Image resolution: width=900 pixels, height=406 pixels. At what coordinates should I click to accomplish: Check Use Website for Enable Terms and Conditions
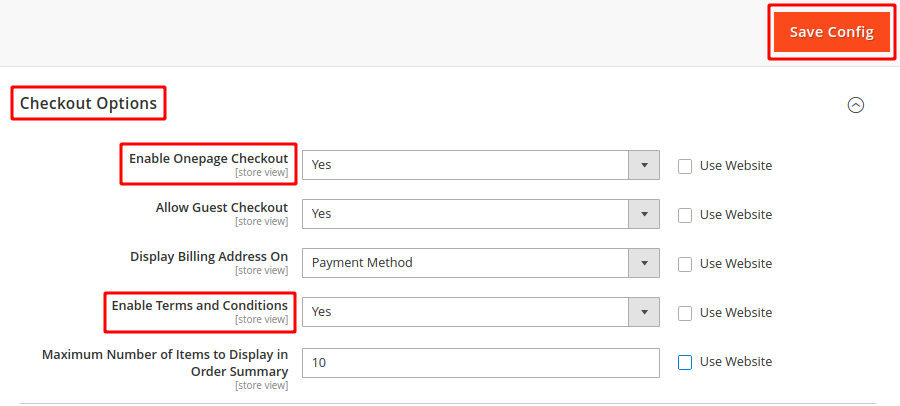(x=685, y=314)
